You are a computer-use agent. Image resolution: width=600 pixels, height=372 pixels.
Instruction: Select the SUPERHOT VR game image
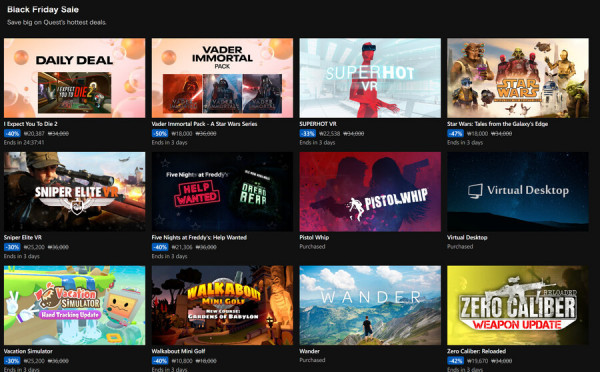[370, 78]
